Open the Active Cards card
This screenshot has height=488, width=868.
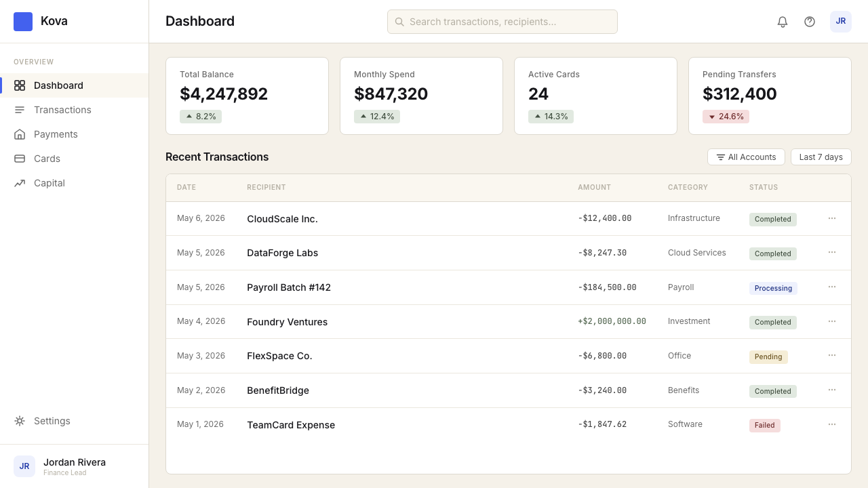(x=595, y=96)
